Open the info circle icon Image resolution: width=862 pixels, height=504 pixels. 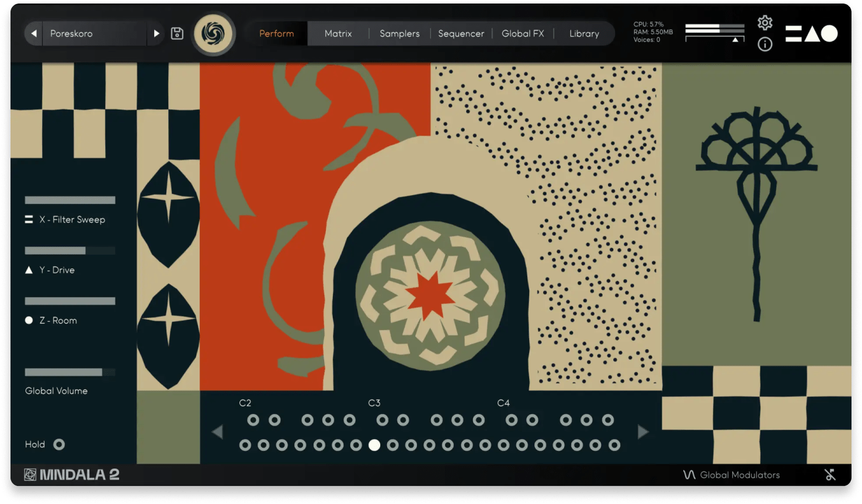click(x=764, y=44)
